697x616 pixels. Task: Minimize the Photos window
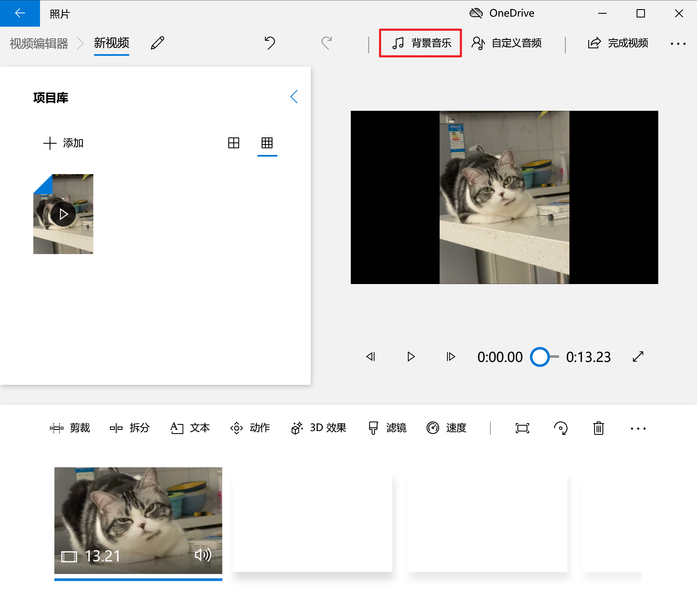[x=602, y=13]
